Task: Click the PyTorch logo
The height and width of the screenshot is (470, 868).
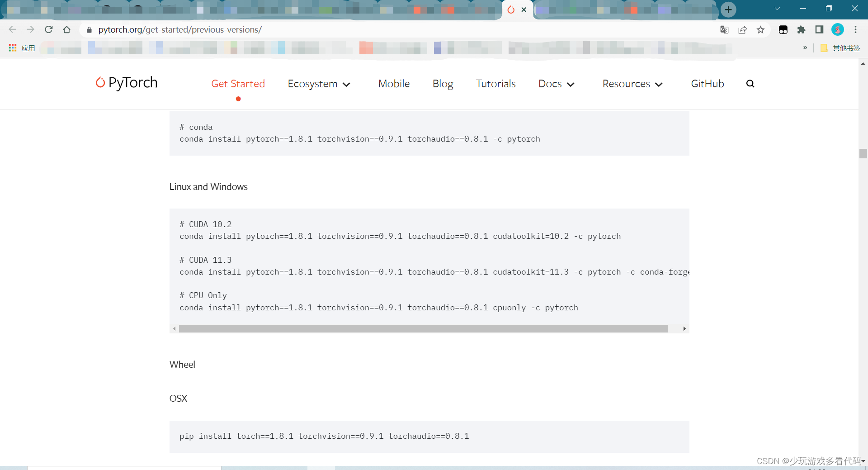Action: click(x=127, y=83)
